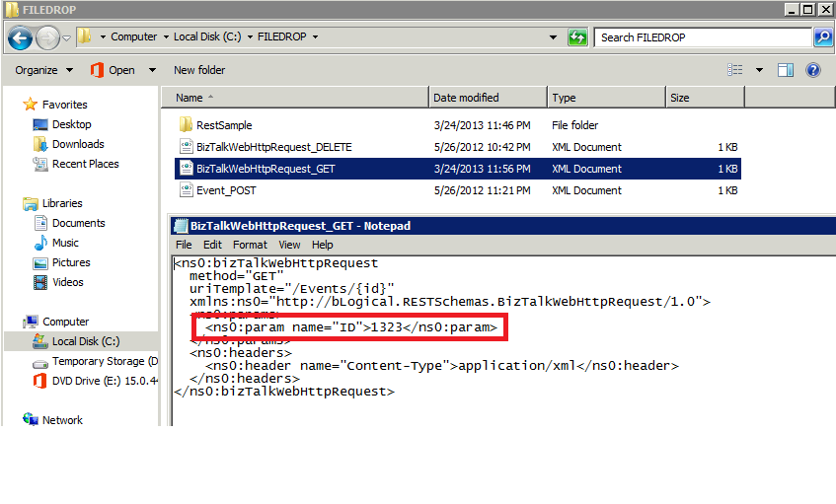Image resolution: width=836 pixels, height=504 pixels.
Task: Maximize the FILEDROP window
Action: pos(808,9)
